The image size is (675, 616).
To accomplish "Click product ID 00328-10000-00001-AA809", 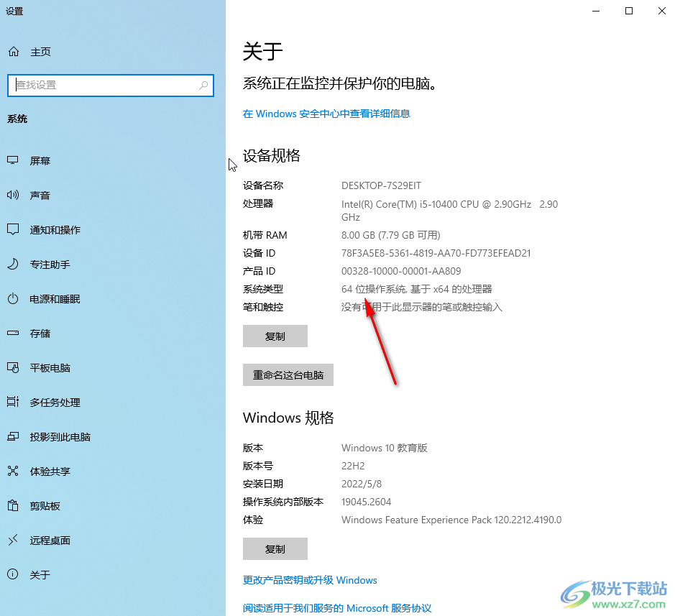I will 401,271.
